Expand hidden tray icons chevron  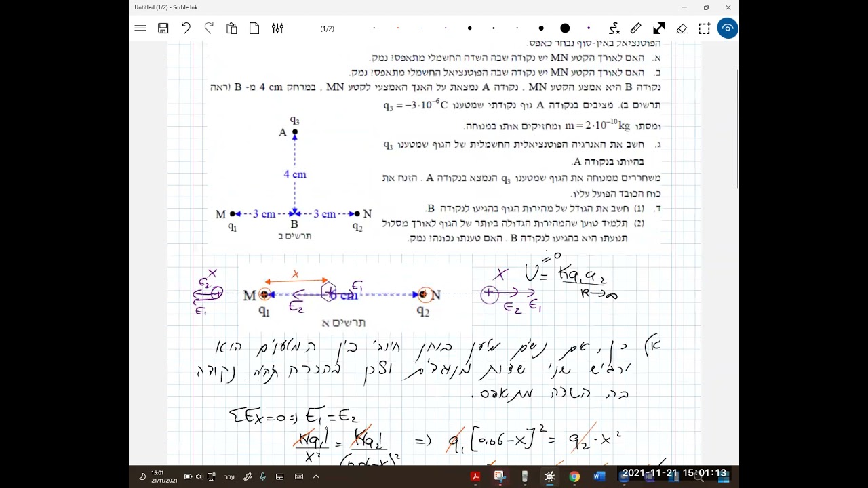coord(315,476)
